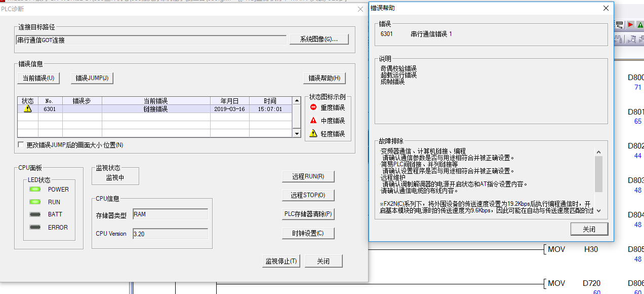The height and width of the screenshot is (294, 644).
Task: Click scroll-down arrow of the error list
Action: [x=297, y=133]
